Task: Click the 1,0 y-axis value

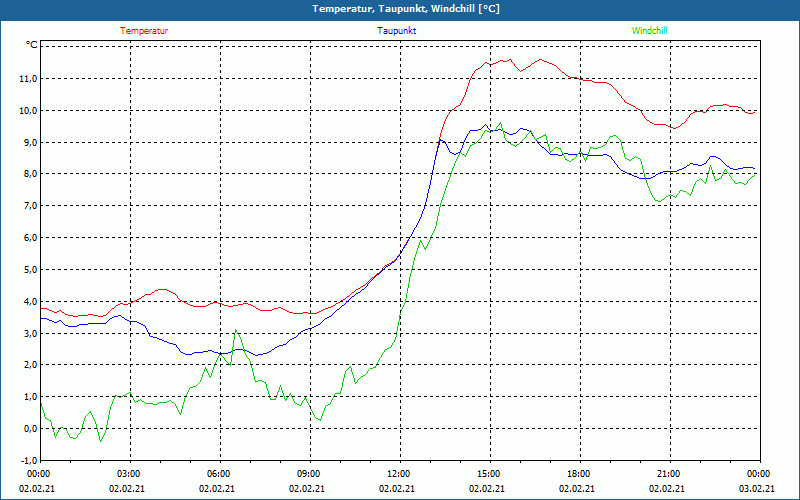Action: coord(31,397)
